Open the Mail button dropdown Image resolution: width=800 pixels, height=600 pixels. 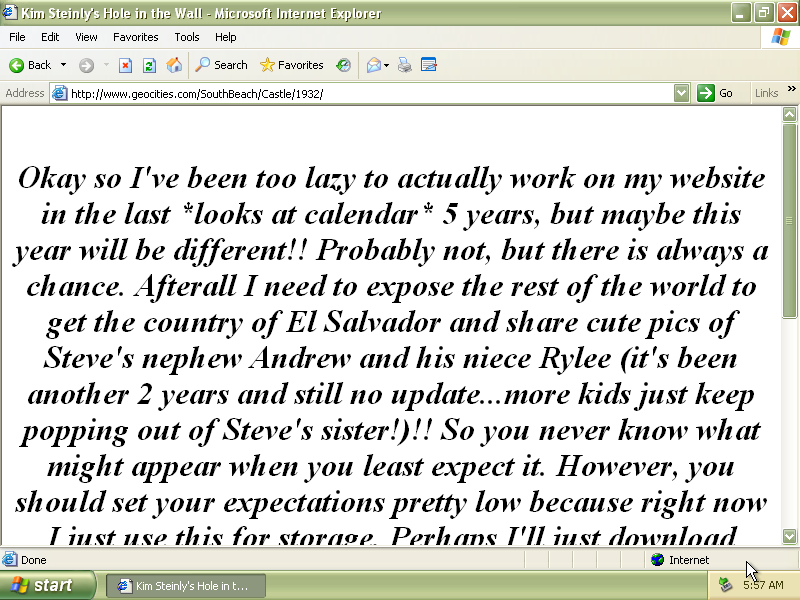[x=386, y=65]
